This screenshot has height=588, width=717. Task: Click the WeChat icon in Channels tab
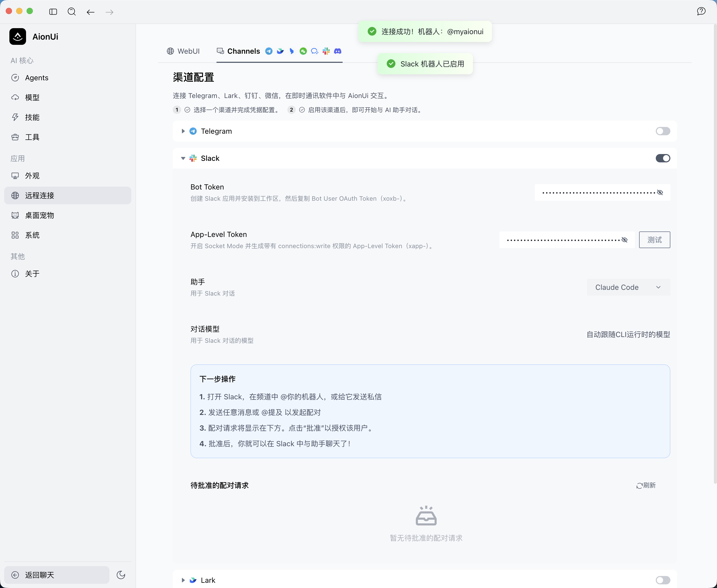click(x=303, y=51)
